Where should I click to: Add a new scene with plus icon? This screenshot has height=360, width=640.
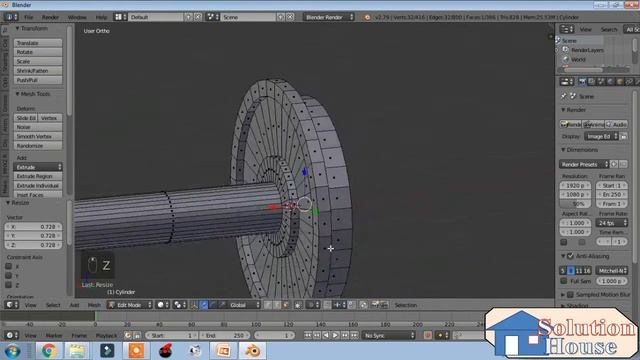coord(281,17)
